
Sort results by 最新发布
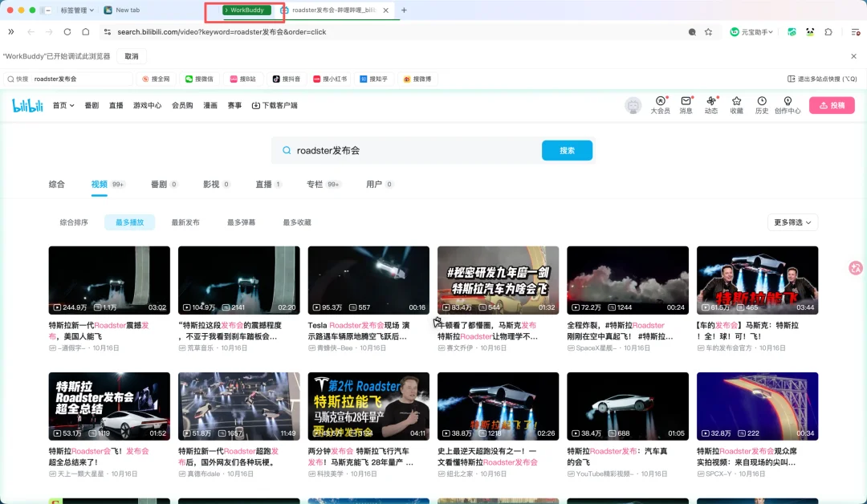(185, 222)
